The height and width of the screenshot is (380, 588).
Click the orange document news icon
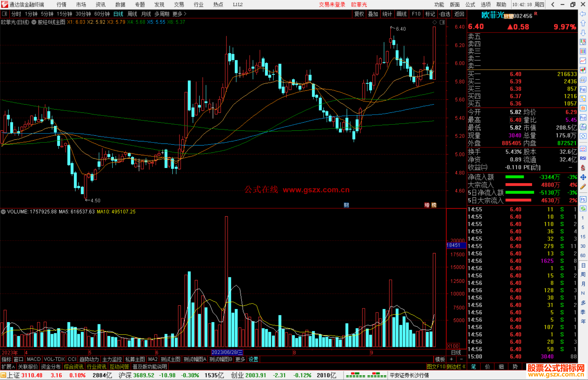click(583, 108)
